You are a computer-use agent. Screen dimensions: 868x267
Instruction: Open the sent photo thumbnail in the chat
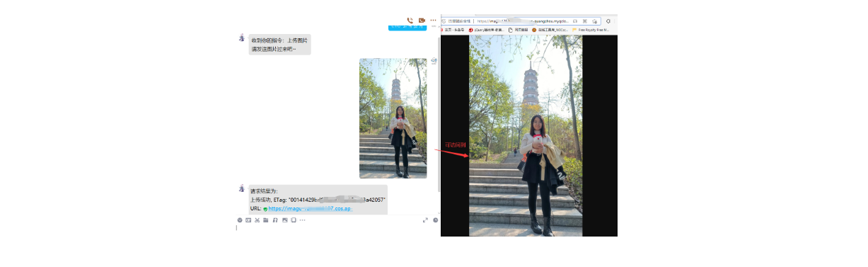click(x=393, y=118)
